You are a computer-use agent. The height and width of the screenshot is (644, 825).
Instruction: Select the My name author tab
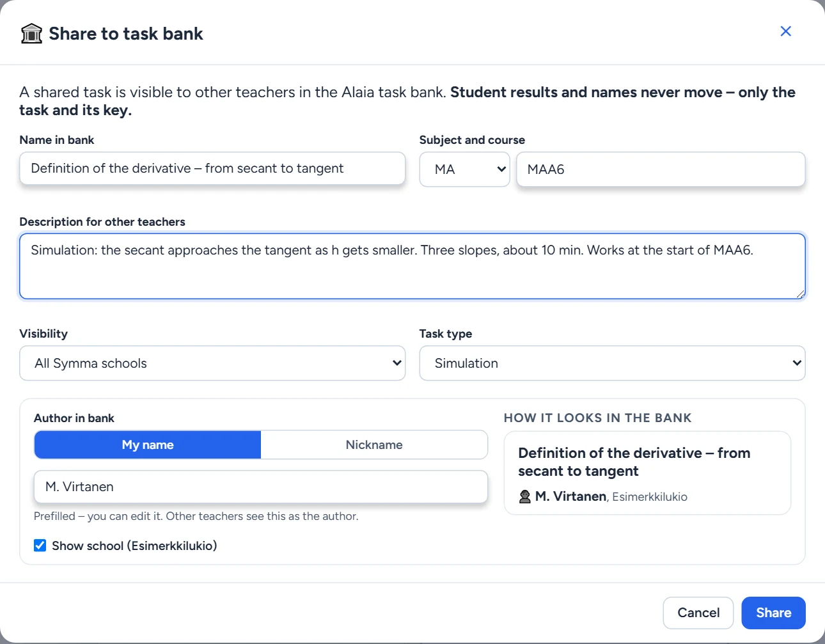pos(148,444)
